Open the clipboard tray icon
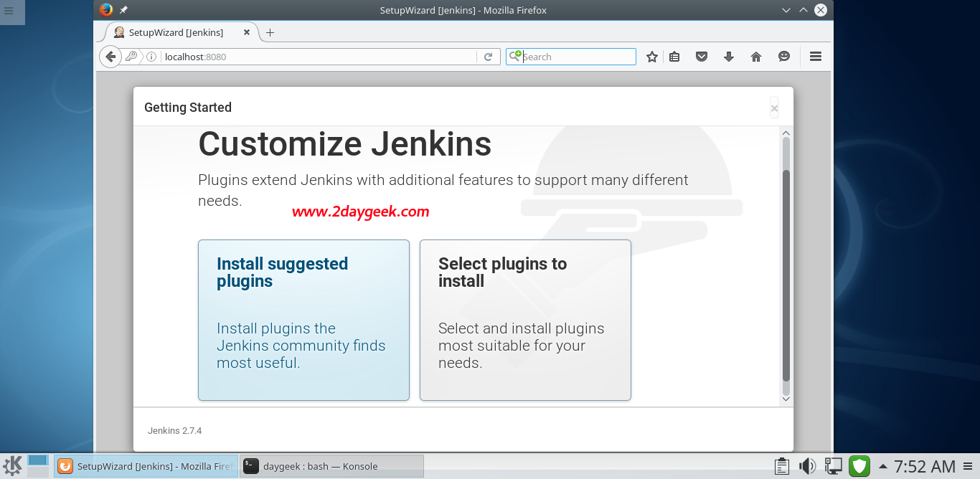The height and width of the screenshot is (479, 980). tap(782, 466)
